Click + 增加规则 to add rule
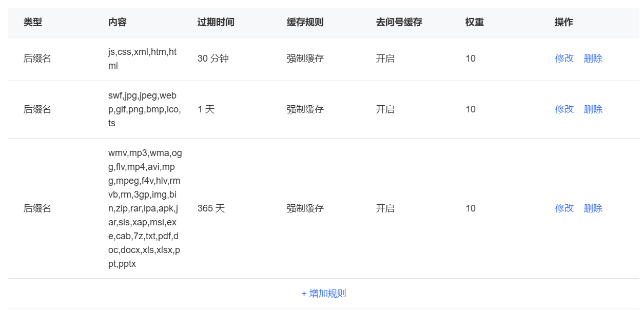Screen dimensions: 644x310 pos(324,294)
